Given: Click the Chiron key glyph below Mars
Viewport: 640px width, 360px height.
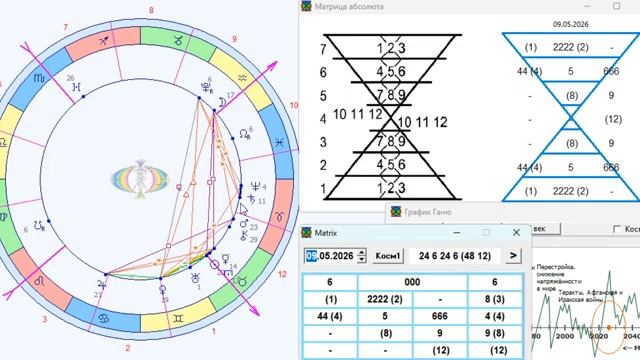Looking at the screenshot, I should click(244, 236).
